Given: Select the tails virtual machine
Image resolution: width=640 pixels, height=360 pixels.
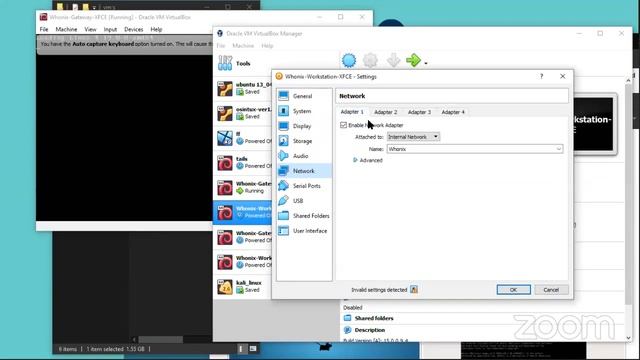Looking at the screenshot, I should tap(243, 162).
